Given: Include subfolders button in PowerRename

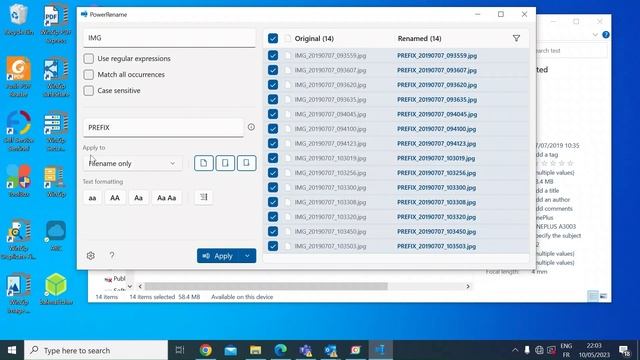Looking at the screenshot, I should (x=246, y=163).
